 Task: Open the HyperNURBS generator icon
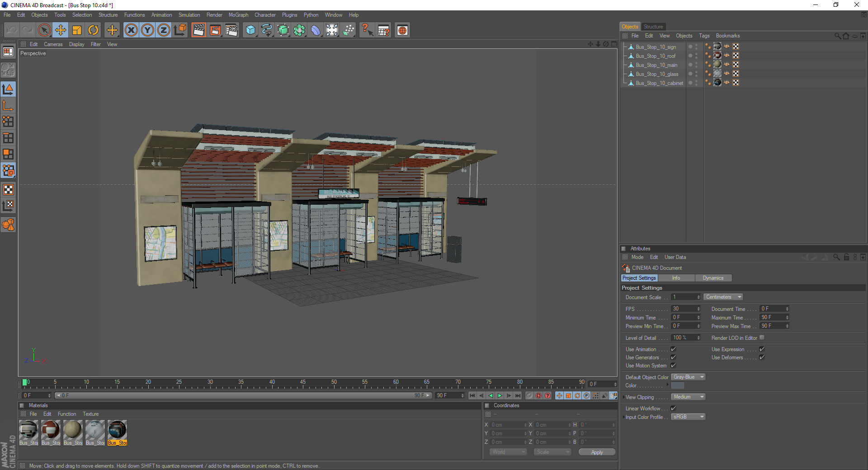(283, 30)
